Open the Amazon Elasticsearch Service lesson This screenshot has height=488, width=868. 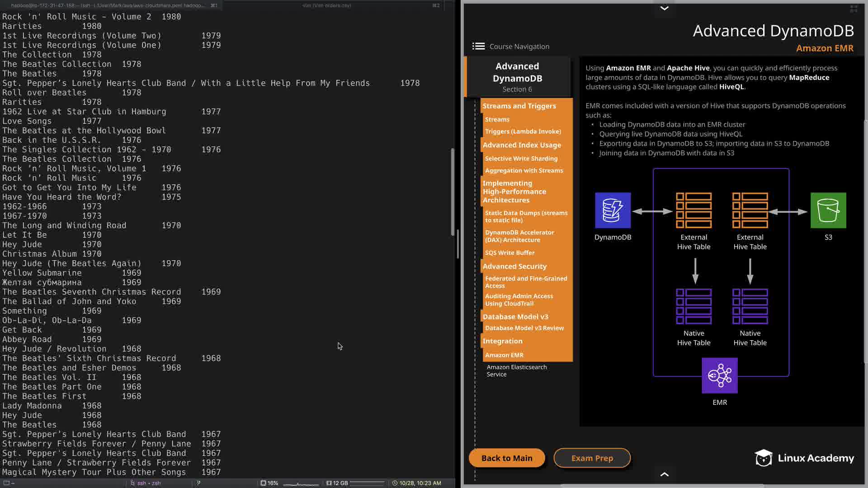(516, 371)
